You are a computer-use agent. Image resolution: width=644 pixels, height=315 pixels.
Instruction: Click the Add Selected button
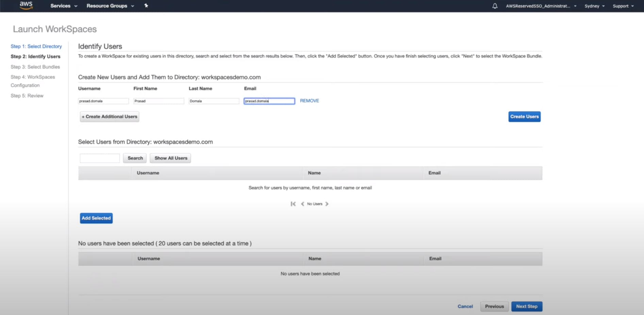click(96, 218)
